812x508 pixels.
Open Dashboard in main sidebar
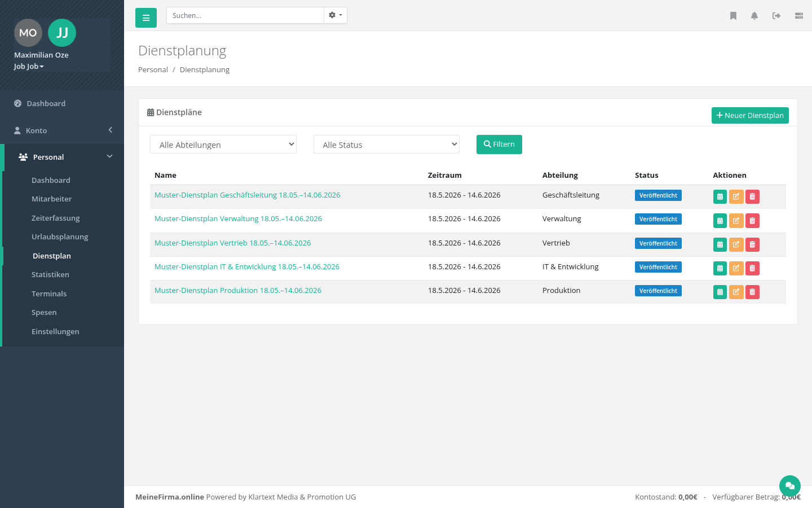tap(62, 103)
